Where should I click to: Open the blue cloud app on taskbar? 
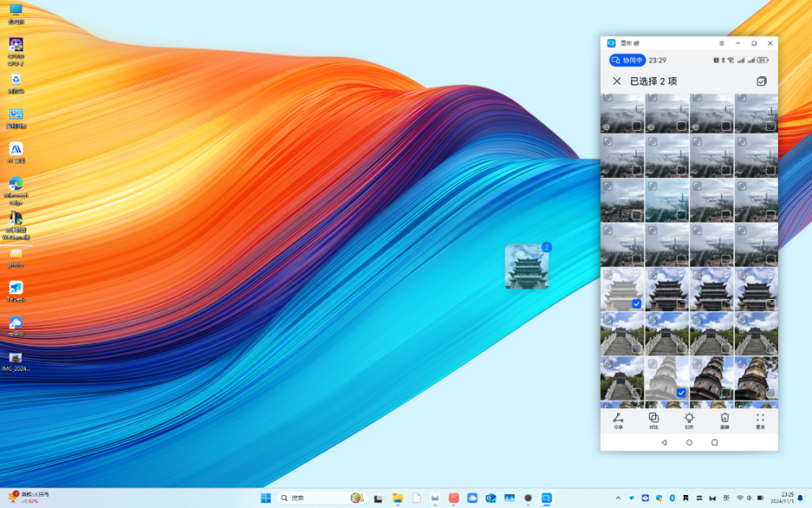coord(473,497)
